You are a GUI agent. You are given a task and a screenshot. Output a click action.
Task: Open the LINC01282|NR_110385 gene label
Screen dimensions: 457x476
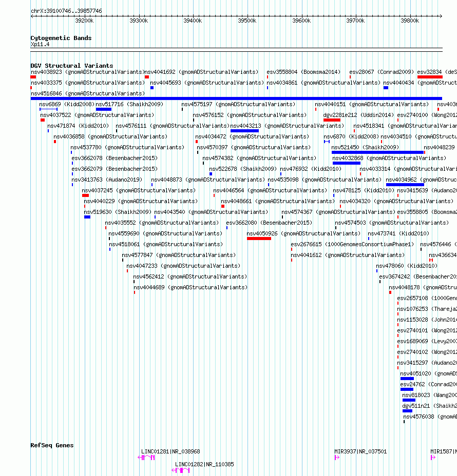coord(204,465)
